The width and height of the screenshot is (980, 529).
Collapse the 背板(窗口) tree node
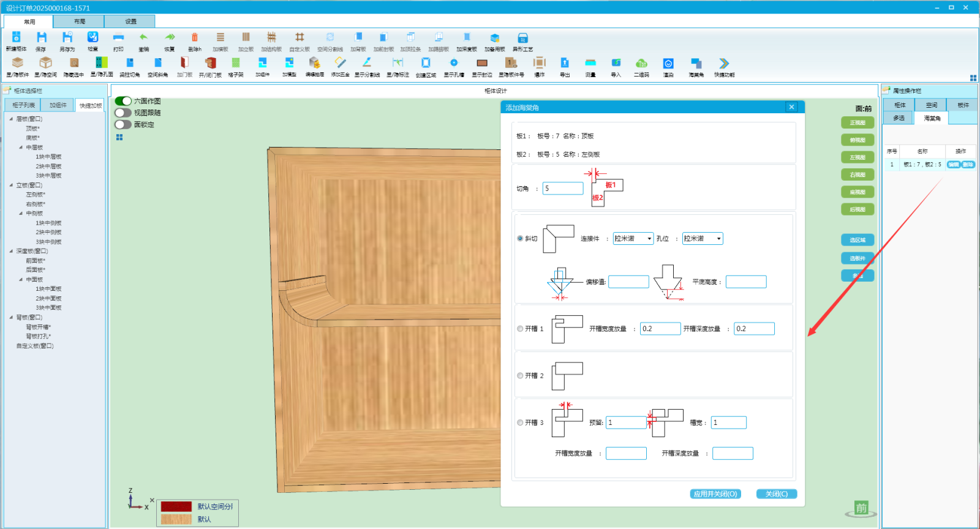tap(11, 317)
